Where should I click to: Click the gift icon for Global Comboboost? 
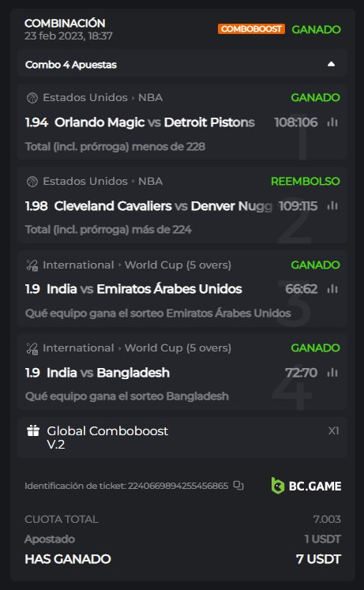[x=33, y=430]
